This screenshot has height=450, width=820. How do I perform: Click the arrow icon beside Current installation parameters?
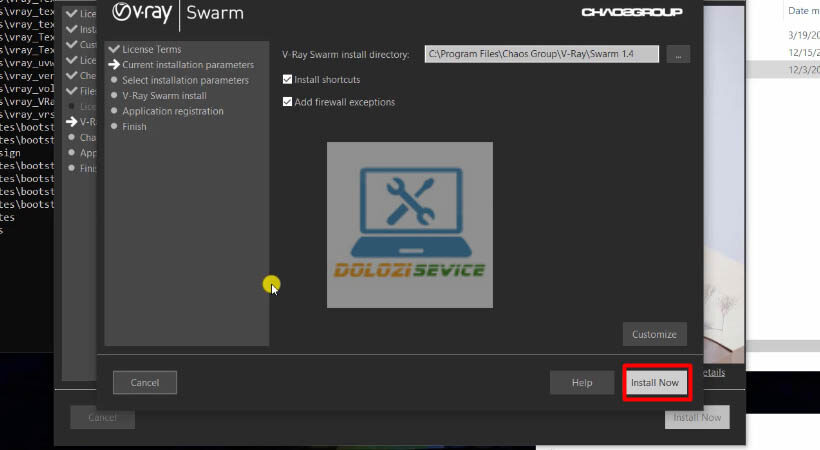point(114,65)
